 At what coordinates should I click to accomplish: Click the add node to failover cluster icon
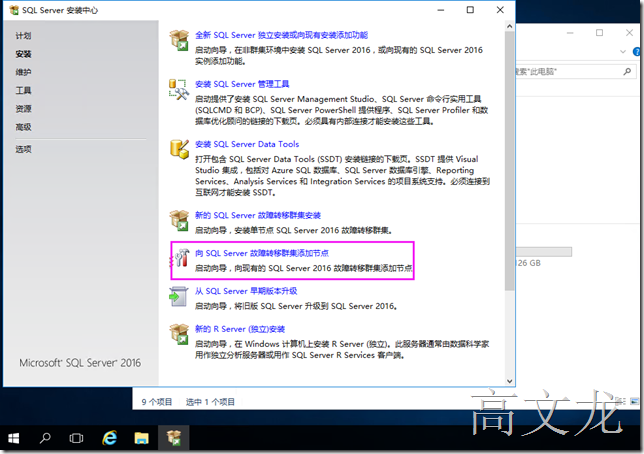click(x=180, y=258)
